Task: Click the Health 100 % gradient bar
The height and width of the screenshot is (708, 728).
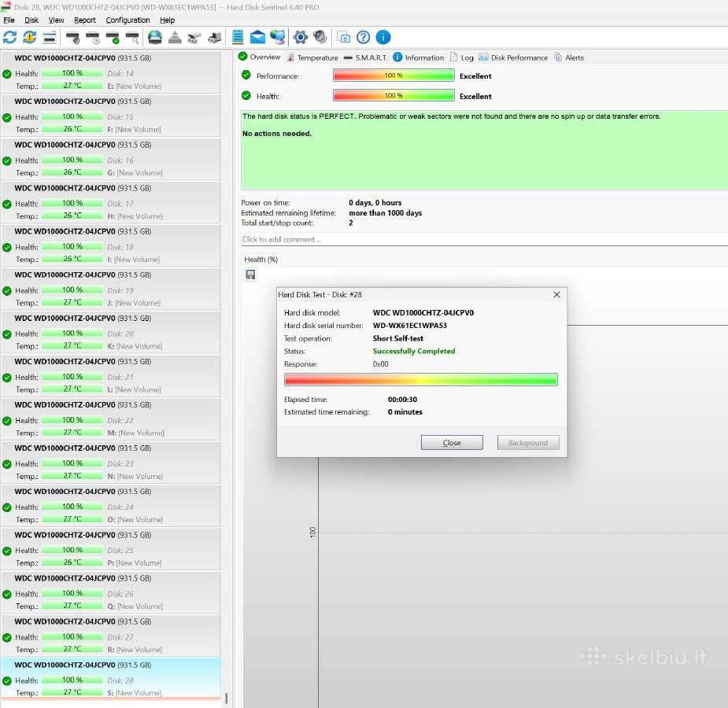Action: pyautogui.click(x=394, y=95)
